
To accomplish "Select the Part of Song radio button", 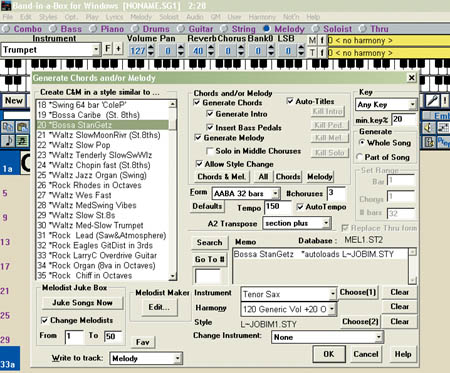I will click(x=359, y=157).
